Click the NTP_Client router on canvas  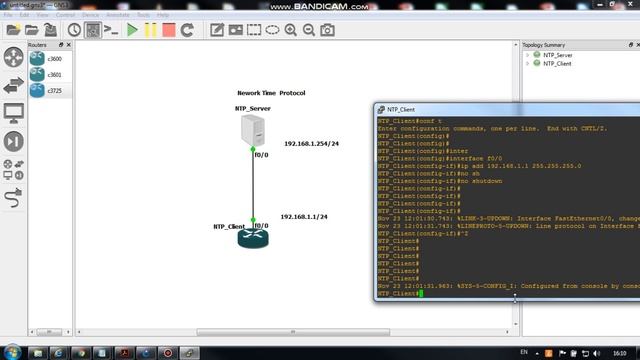[253, 238]
